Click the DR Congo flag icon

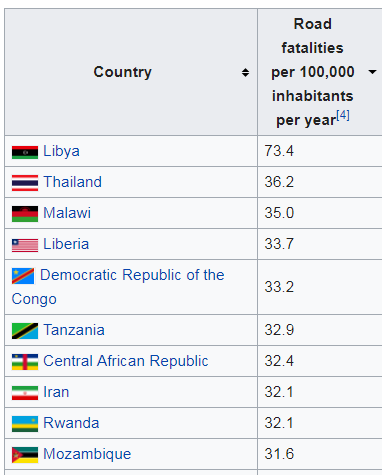coord(23,276)
